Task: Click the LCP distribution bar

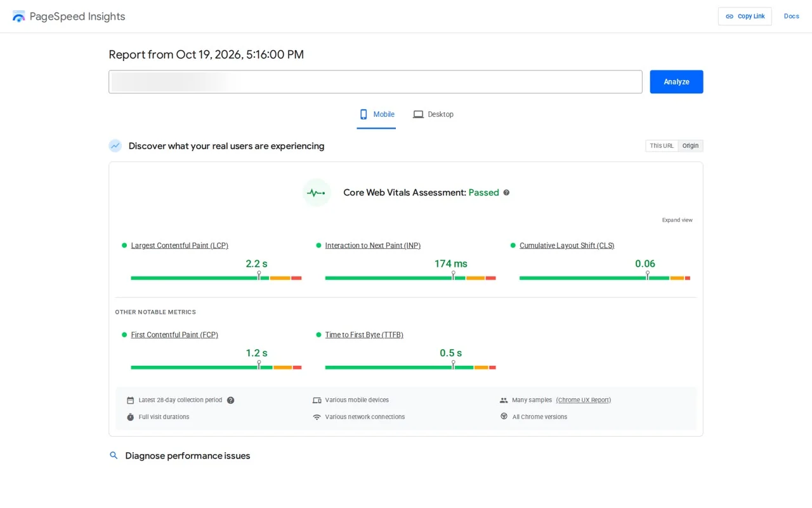Action: tap(216, 278)
